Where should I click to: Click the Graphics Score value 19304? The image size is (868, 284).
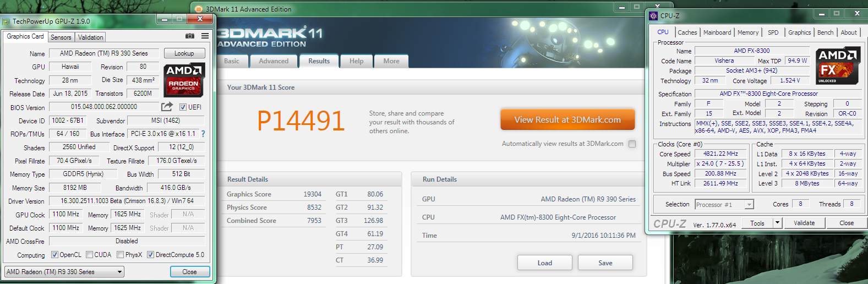point(312,194)
